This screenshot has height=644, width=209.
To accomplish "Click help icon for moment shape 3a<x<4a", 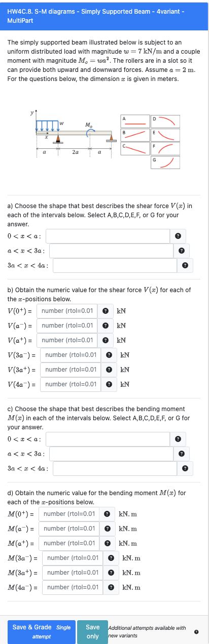I will (x=185, y=468).
